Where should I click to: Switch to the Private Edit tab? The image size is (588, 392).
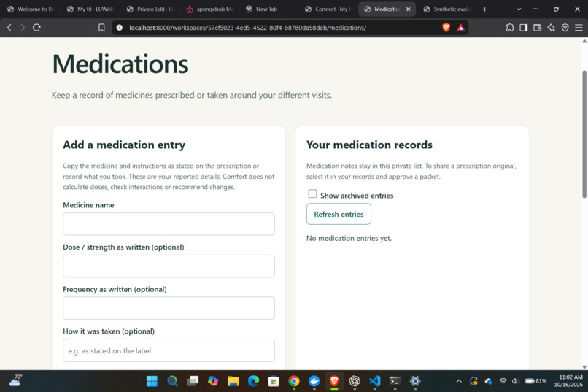tap(150, 9)
